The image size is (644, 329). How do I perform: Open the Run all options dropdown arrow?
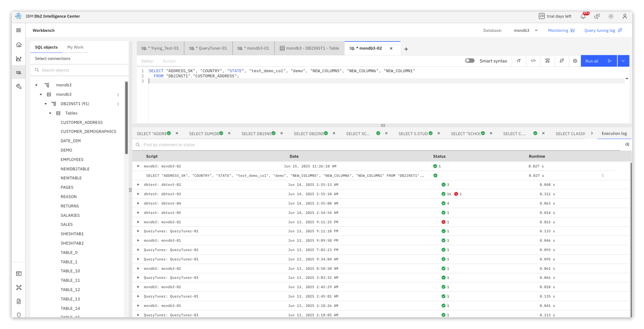[x=623, y=61]
